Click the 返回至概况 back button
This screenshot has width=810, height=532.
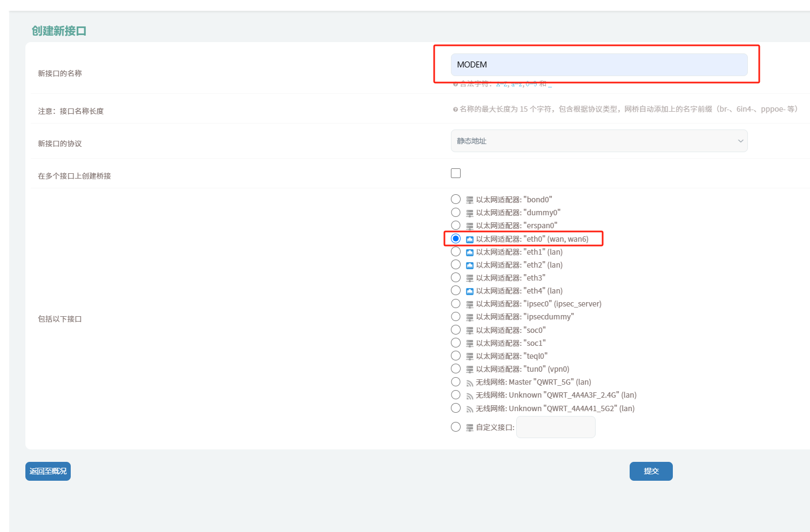48,471
